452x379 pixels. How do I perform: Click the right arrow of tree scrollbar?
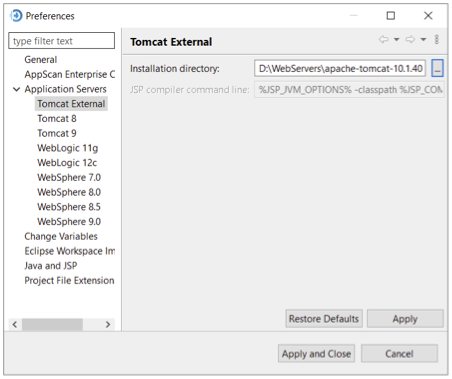[x=108, y=324]
